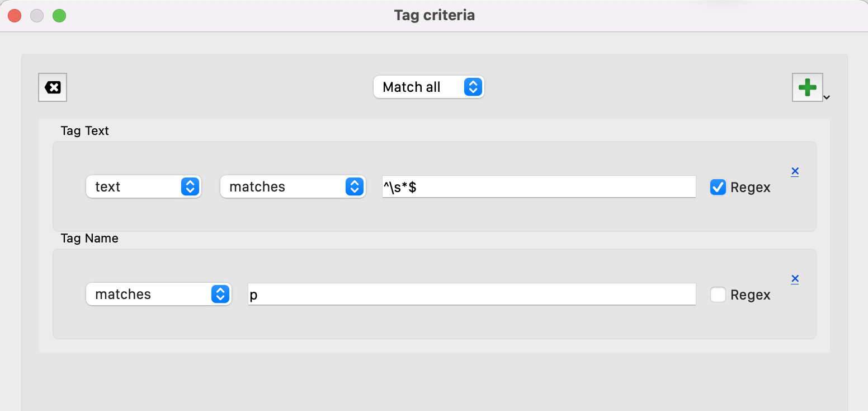Click the Tag Text section label
Screen dimensions: 868x411
point(85,131)
